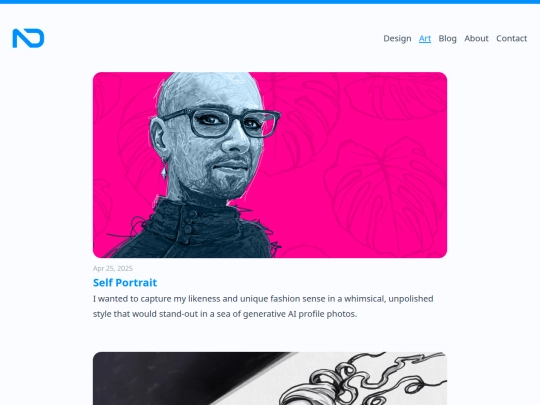Click the Apr 25, 2025 date label
Image resolution: width=540 pixels, height=405 pixels.
click(113, 268)
